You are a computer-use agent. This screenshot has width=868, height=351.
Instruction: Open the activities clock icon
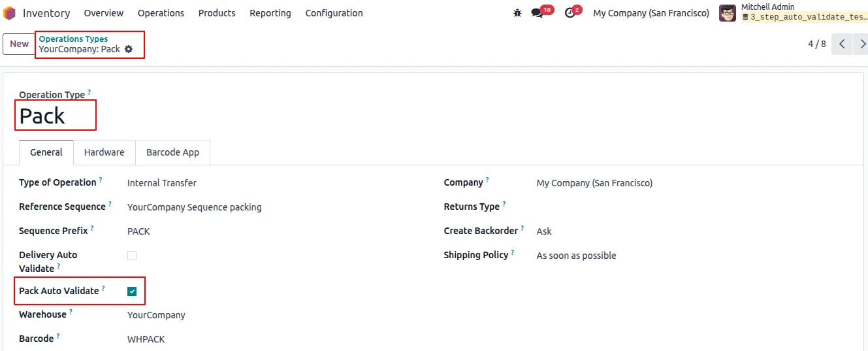click(570, 13)
